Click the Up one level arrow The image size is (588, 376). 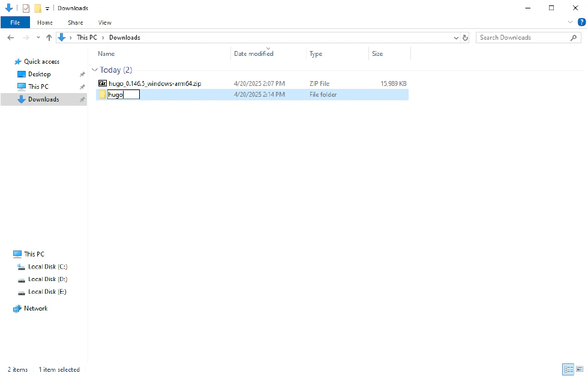pos(49,37)
